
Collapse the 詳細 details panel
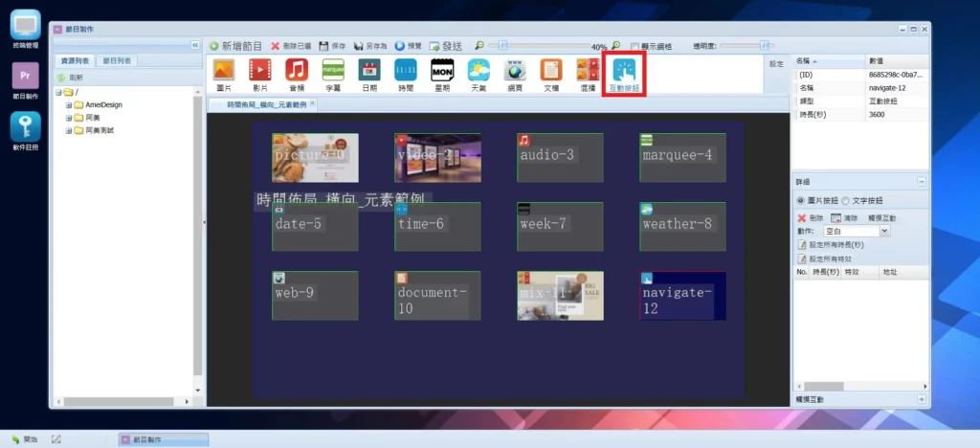coord(921,181)
